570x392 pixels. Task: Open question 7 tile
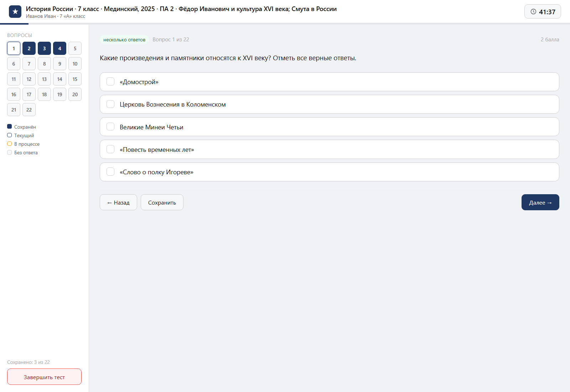(x=29, y=64)
